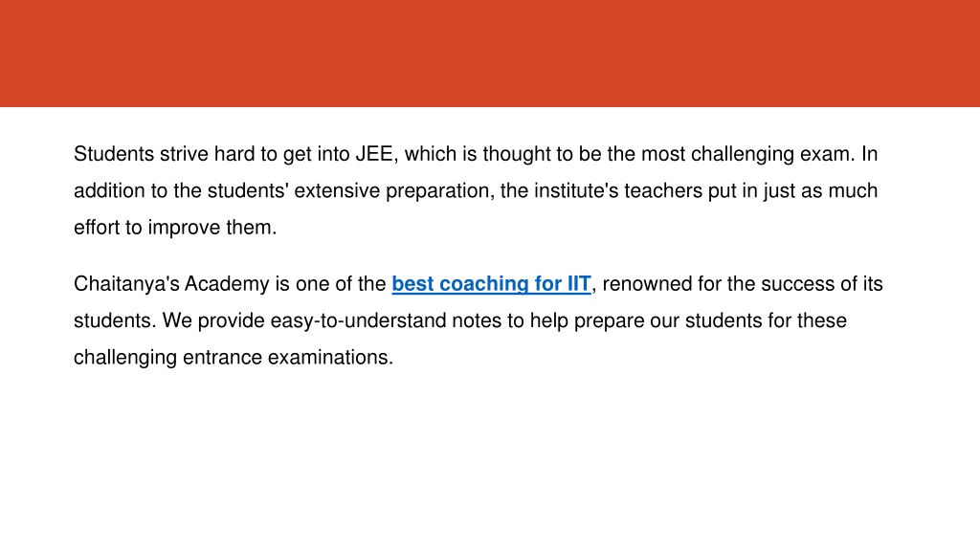Open the 'best coaching for IIT' link
The width and height of the screenshot is (980, 551).
(491, 283)
